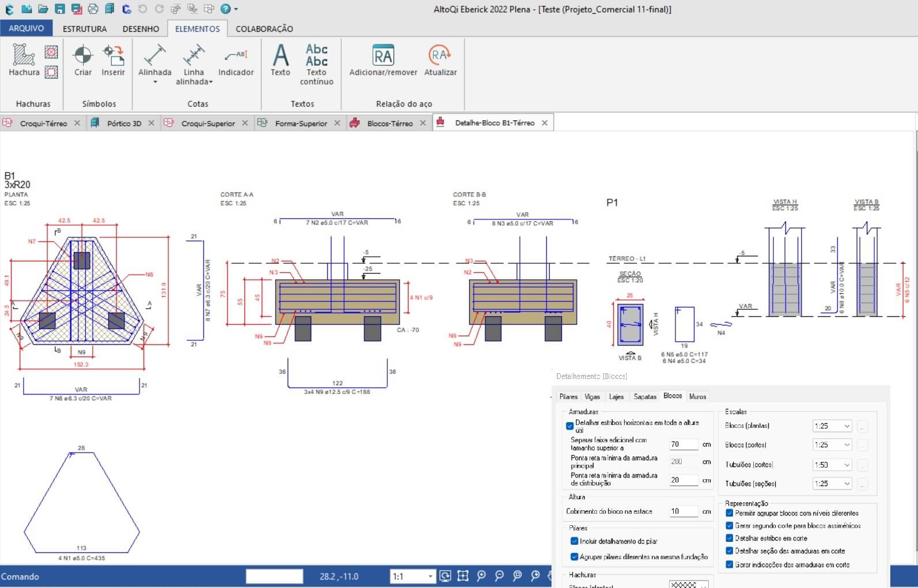The width and height of the screenshot is (918, 588).
Task: Choose the Texto contínuo tool
Action: coord(316,65)
